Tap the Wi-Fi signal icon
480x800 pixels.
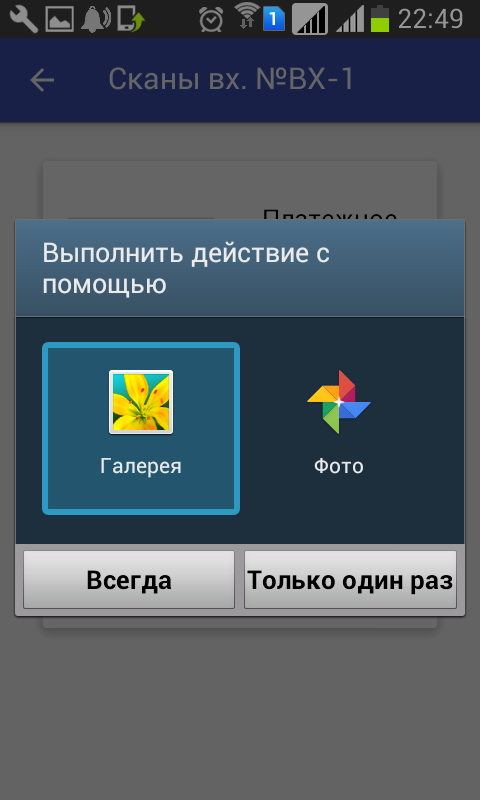pos(246,16)
